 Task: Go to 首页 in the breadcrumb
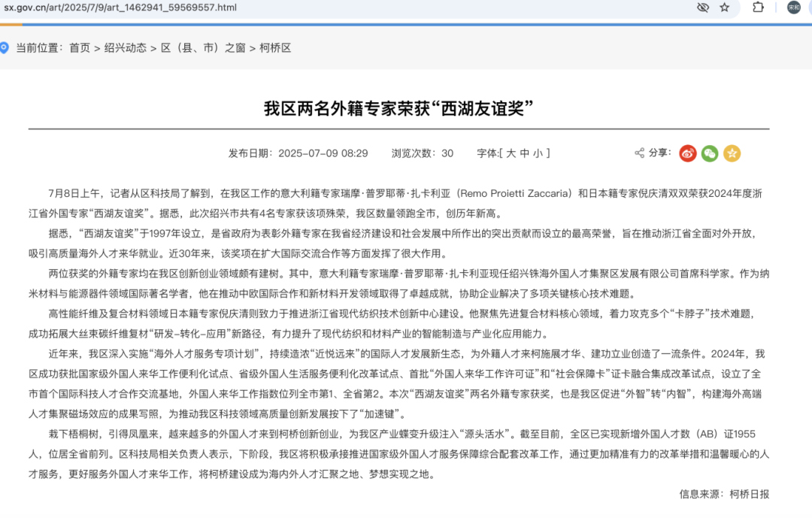pyautogui.click(x=80, y=48)
